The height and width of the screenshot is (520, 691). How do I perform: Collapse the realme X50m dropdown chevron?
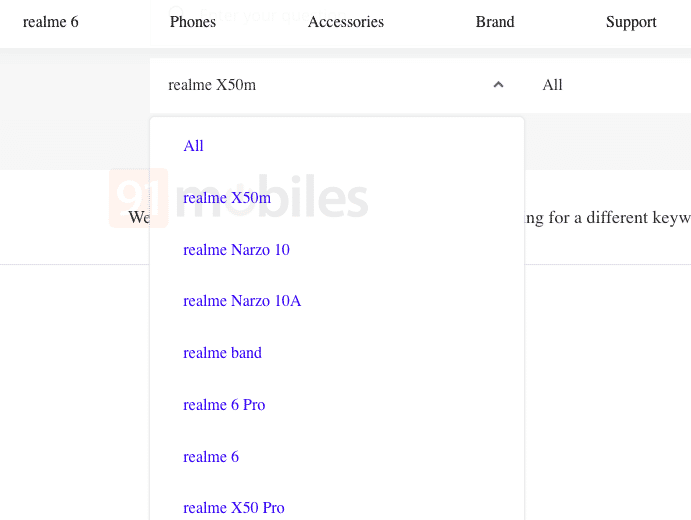498,85
